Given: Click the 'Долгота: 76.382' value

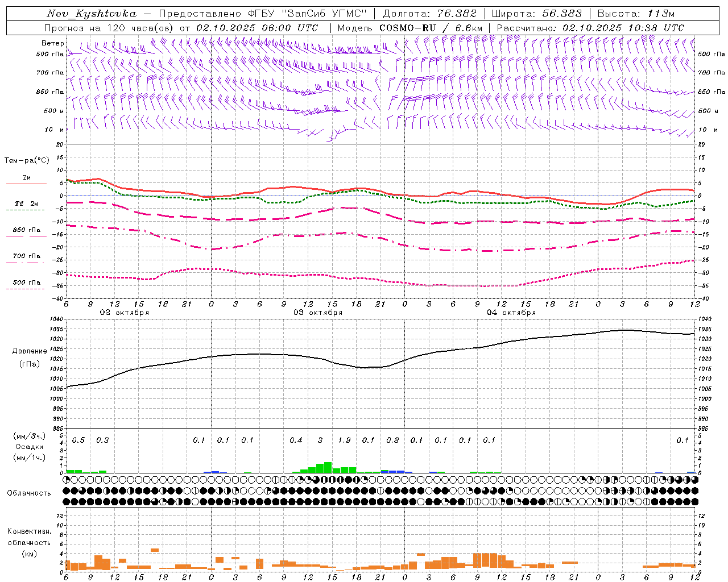Looking at the screenshot, I should 429,14.
